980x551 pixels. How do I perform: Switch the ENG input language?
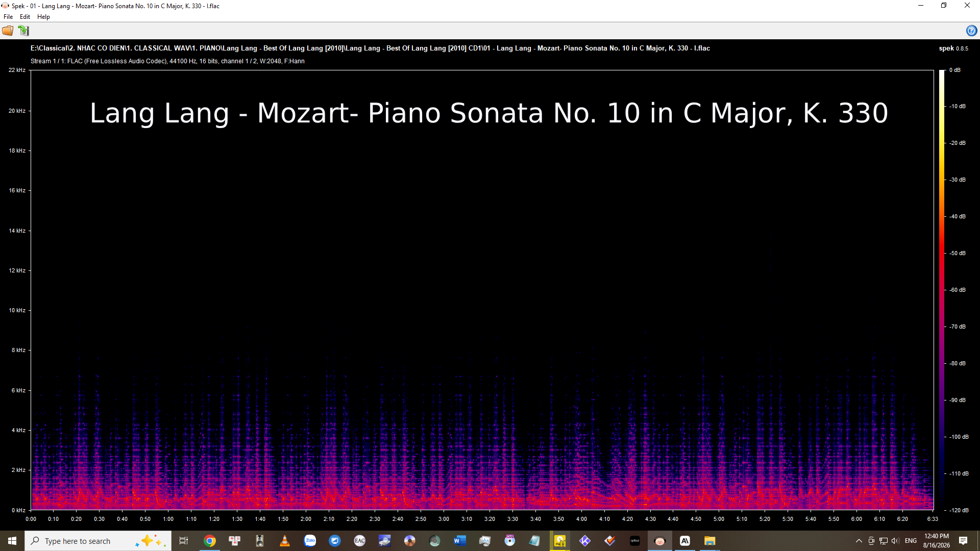911,541
